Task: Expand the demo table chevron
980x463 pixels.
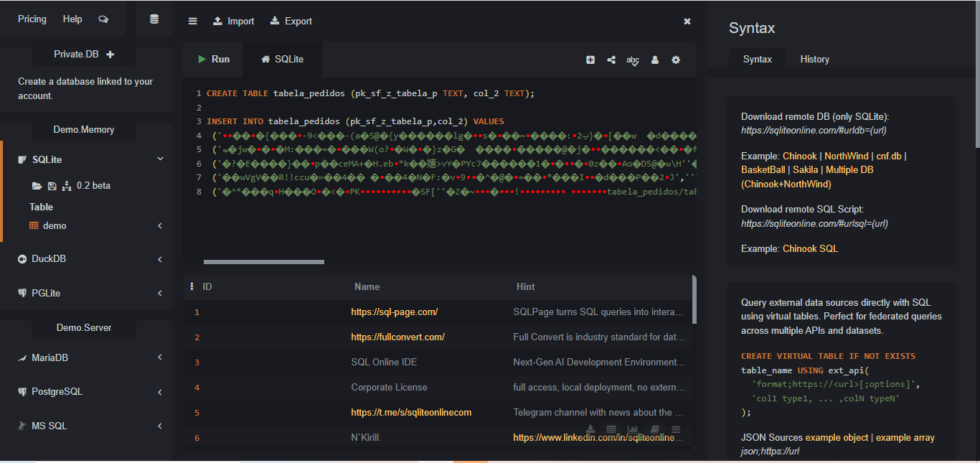Action: pos(159,225)
